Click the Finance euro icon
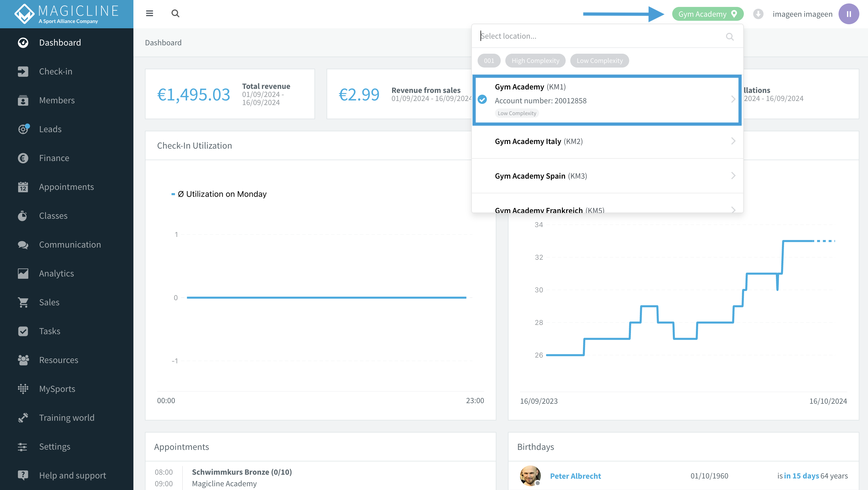Image resolution: width=868 pixels, height=490 pixels. point(23,158)
